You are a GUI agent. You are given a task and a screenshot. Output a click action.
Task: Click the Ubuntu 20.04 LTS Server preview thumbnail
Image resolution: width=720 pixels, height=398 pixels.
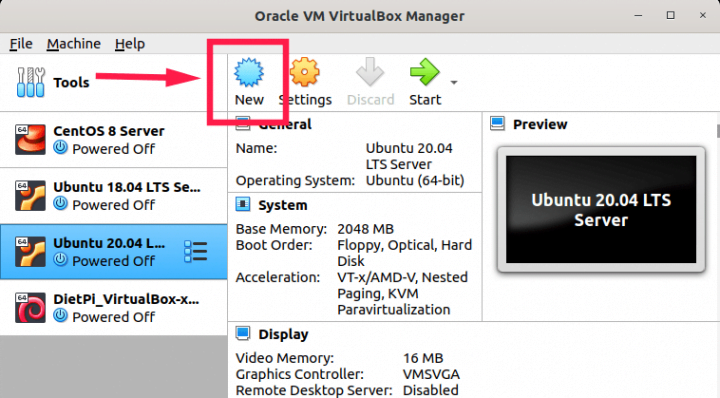pyautogui.click(x=601, y=209)
